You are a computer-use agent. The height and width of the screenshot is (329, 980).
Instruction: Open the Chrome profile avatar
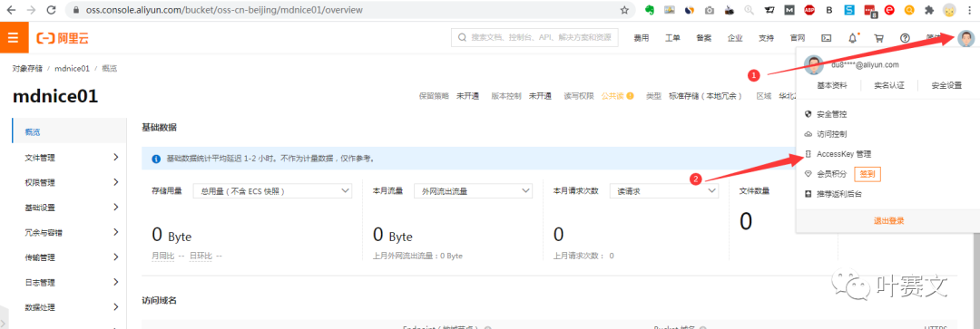(949, 10)
